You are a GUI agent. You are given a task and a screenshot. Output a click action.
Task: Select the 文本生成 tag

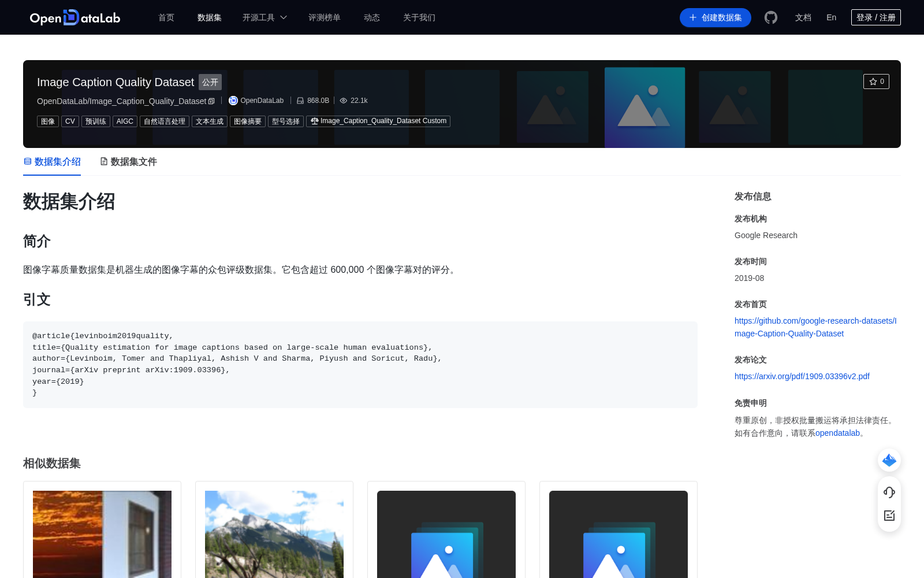point(210,121)
